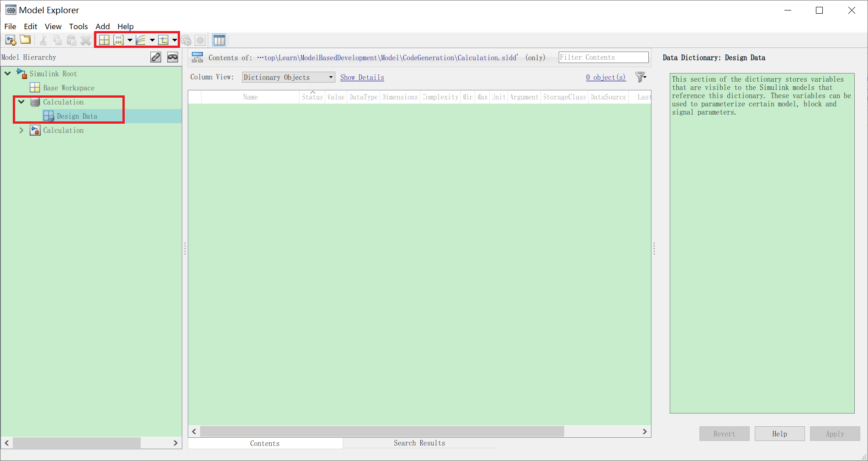Sort by the StorageClass column header

(565, 97)
